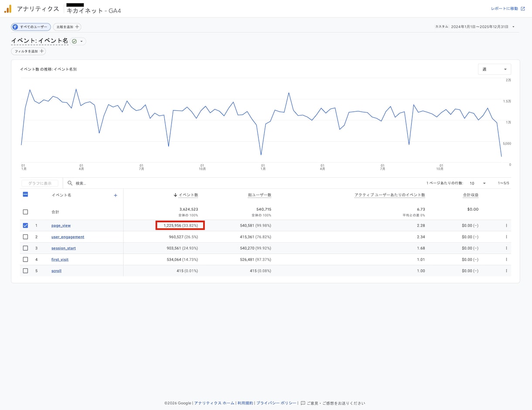Check the first_visit row checkbox

(25, 260)
